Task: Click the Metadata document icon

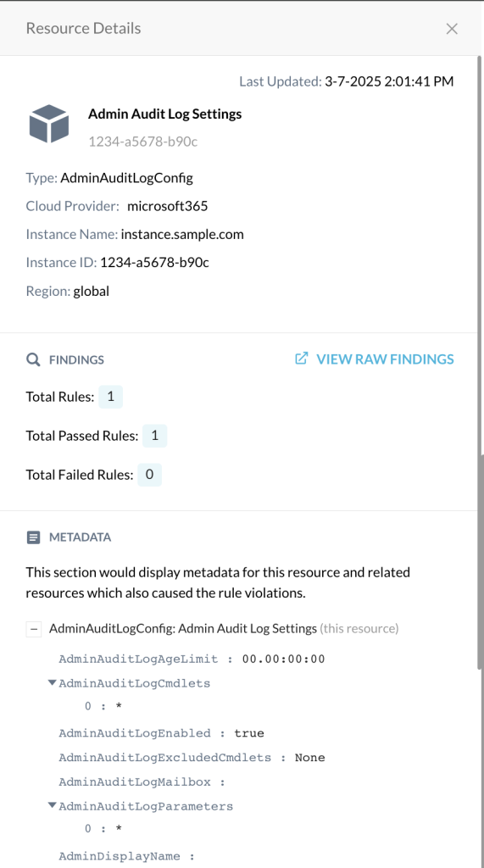Action: click(x=33, y=537)
